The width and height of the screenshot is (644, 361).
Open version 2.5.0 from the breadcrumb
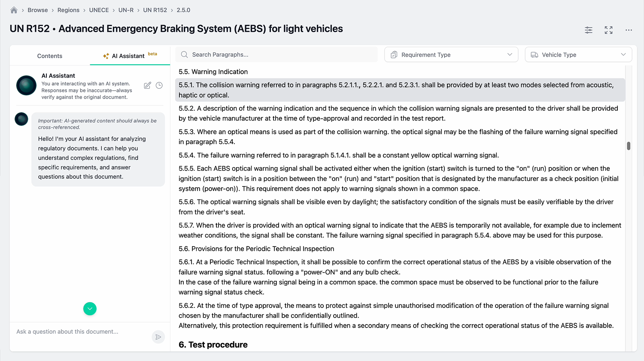pos(183,9)
